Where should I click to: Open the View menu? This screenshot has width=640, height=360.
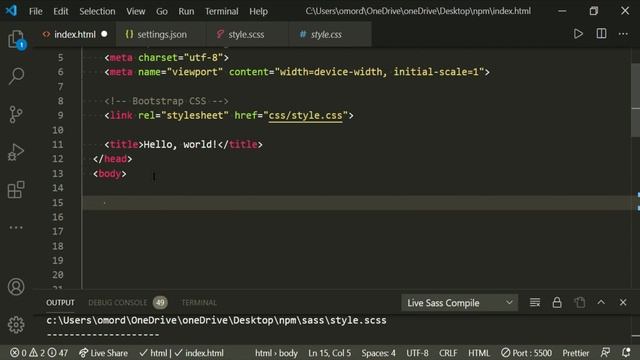click(x=136, y=11)
